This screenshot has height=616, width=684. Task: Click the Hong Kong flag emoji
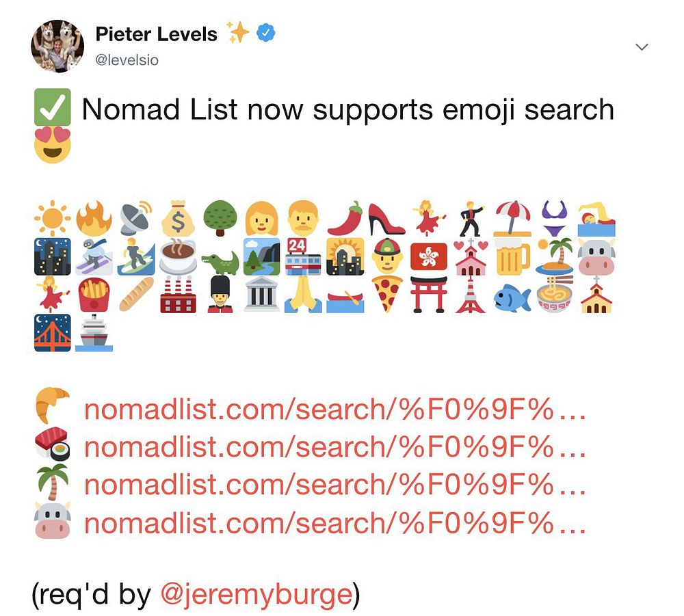click(429, 256)
